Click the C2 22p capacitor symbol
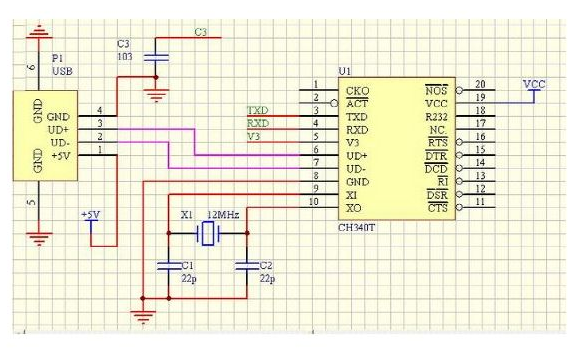 coord(247,266)
